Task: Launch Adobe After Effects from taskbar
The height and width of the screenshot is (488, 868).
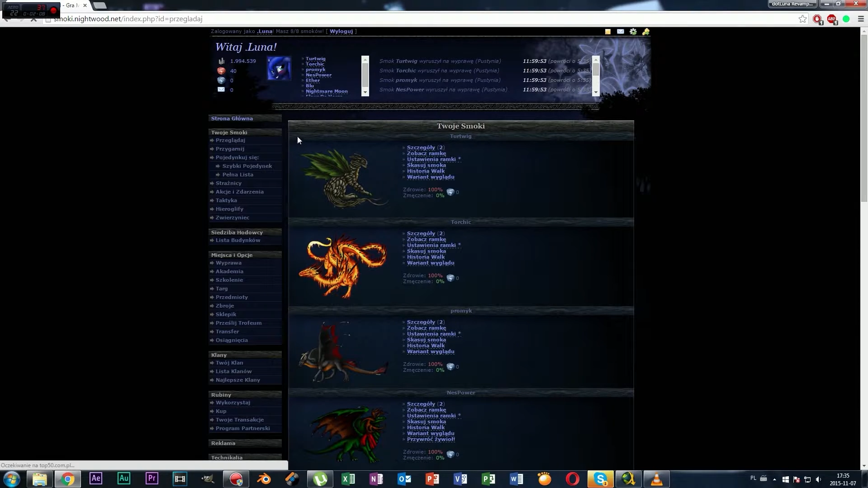Action: click(96, 479)
